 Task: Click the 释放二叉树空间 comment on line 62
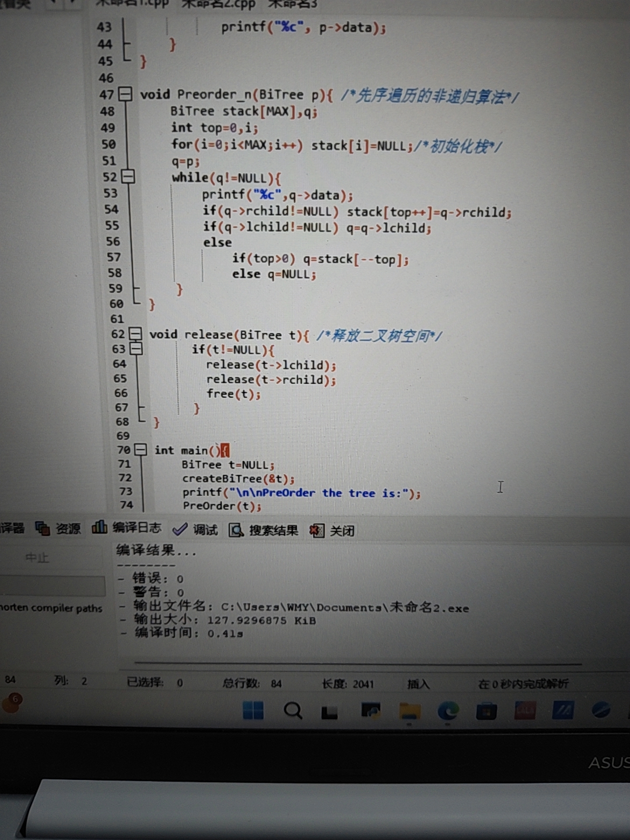pos(379,335)
